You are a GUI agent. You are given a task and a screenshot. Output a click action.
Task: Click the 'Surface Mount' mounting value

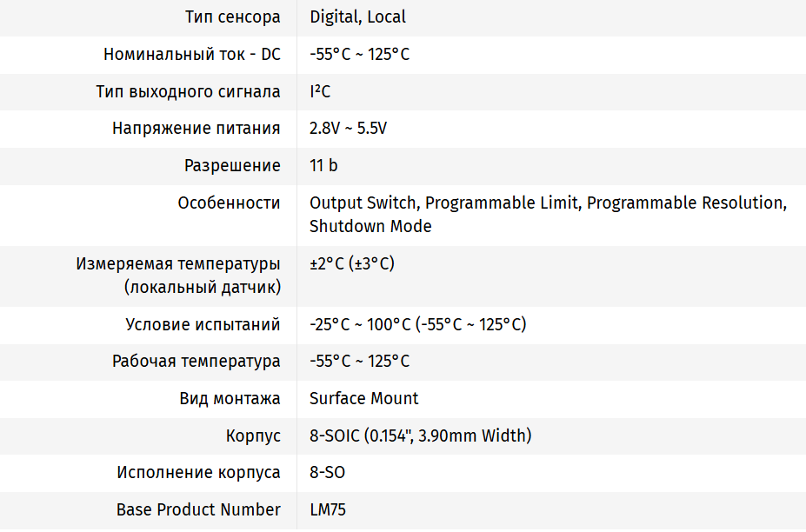pyautogui.click(x=363, y=399)
